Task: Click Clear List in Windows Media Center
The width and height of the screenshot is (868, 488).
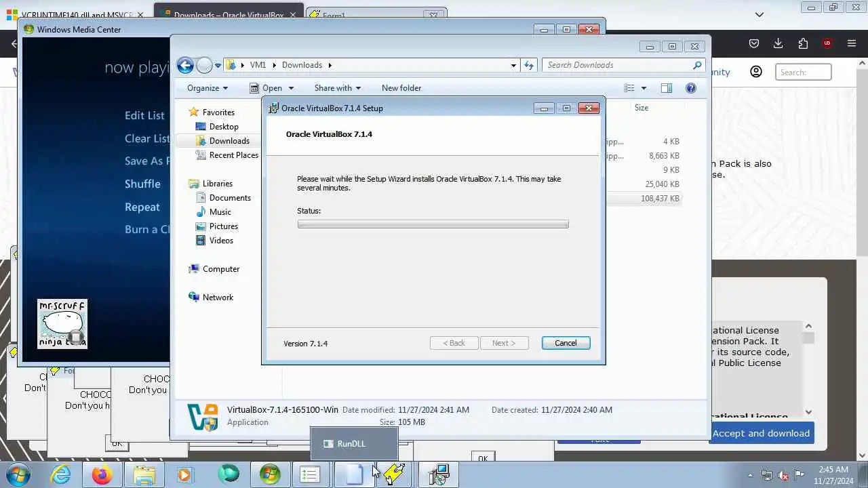Action: 147,138
